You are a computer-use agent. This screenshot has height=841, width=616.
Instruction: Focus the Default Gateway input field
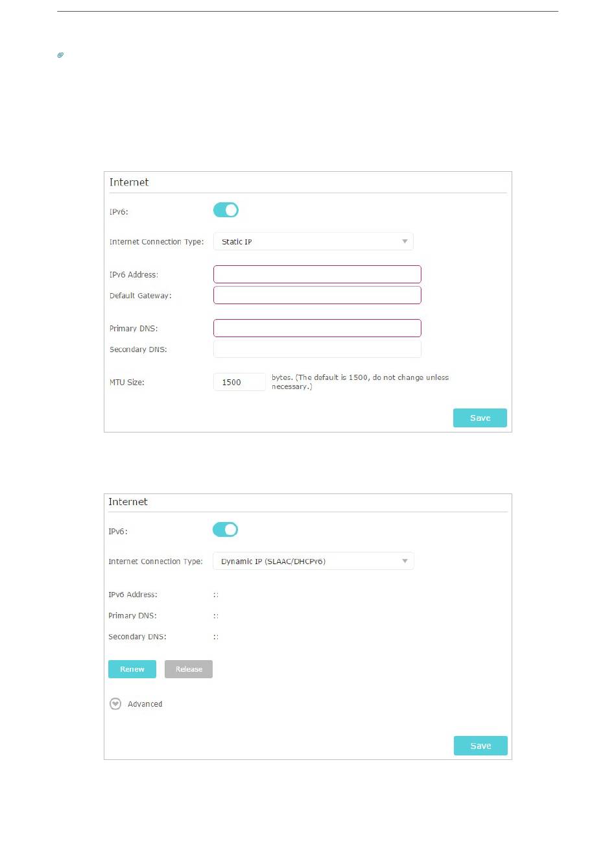tap(317, 295)
